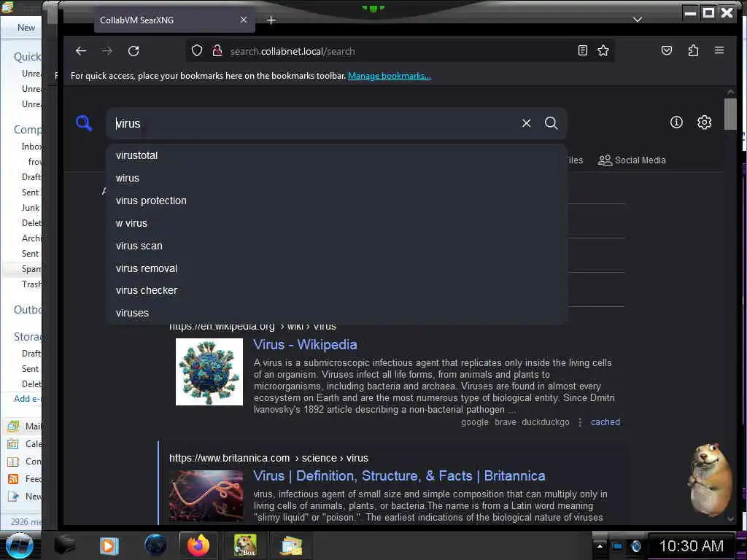Image resolution: width=747 pixels, height=560 pixels.
Task: Click the desktop hamster character
Action: coord(710,478)
